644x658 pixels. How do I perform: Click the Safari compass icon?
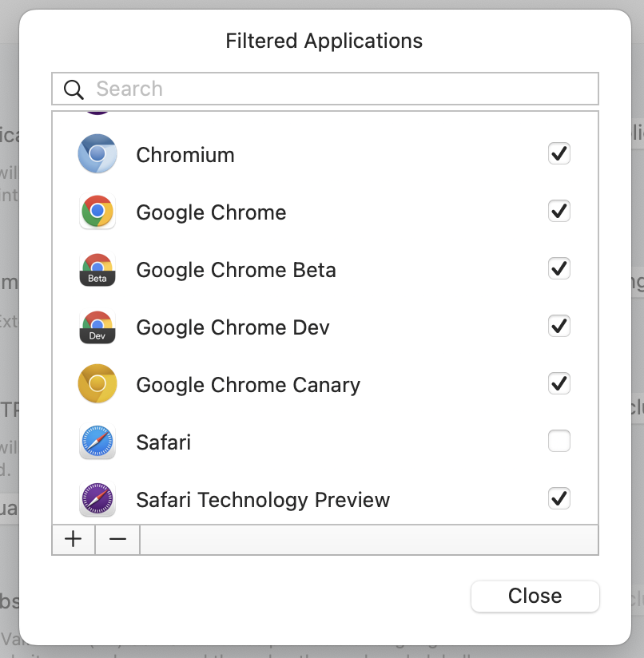[x=97, y=442]
